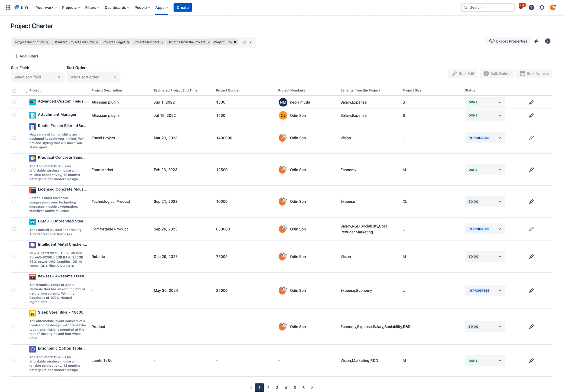Check the Intelligent Metal Chicken row checkbox
The width and height of the screenshot is (563, 392).
click(x=14, y=257)
